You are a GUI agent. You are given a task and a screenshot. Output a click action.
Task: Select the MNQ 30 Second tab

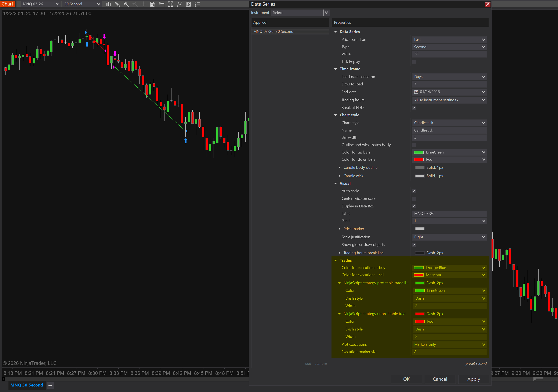27,385
